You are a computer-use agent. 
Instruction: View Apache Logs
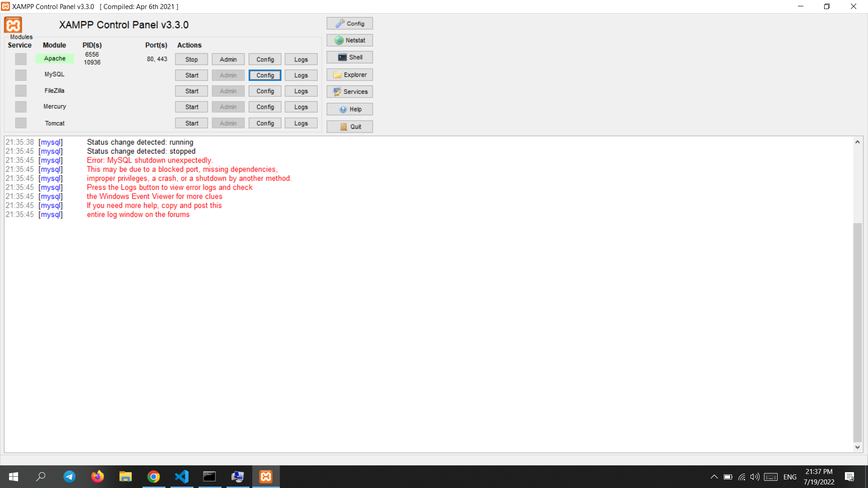pos(301,59)
